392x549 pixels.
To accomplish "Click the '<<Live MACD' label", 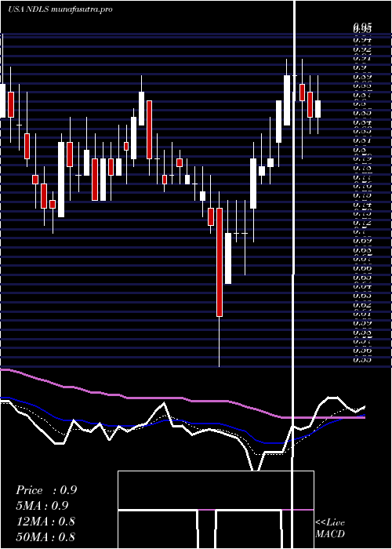I will click(x=330, y=529).
